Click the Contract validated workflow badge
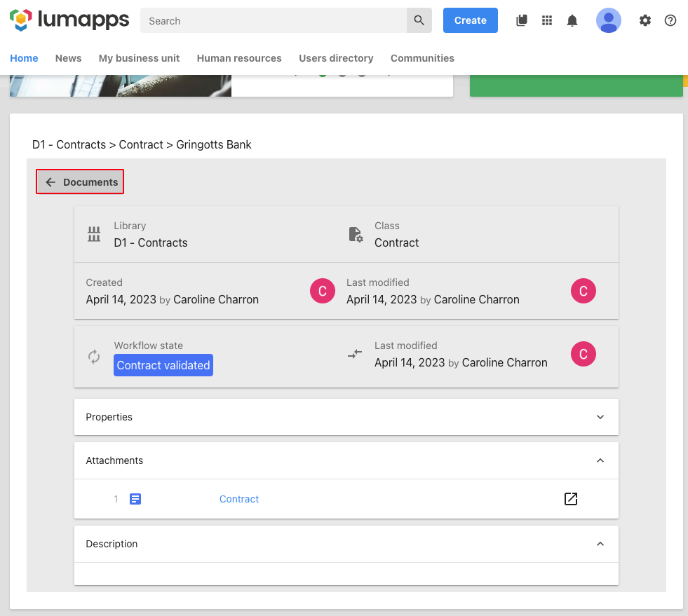The width and height of the screenshot is (688, 616). pos(163,365)
